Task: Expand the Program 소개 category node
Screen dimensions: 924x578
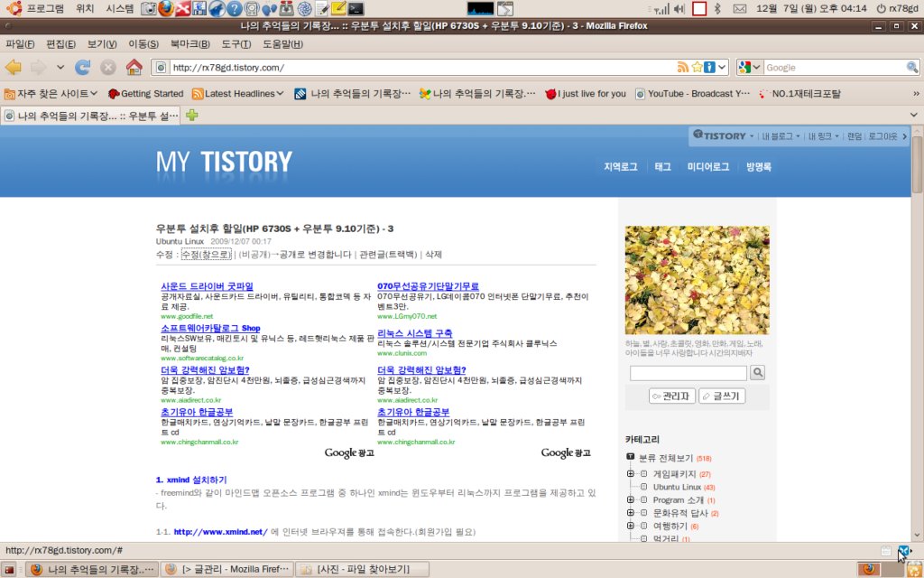Action: pyautogui.click(x=630, y=500)
